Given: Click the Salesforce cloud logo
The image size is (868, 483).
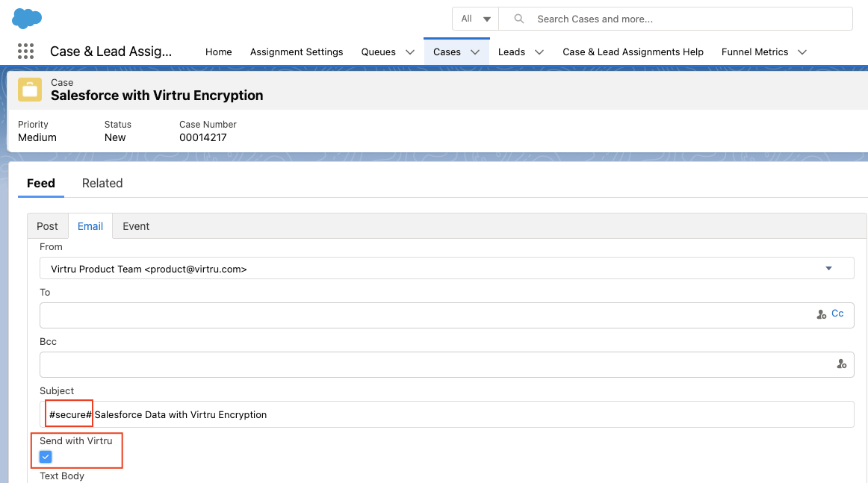Looking at the screenshot, I should (27, 18).
